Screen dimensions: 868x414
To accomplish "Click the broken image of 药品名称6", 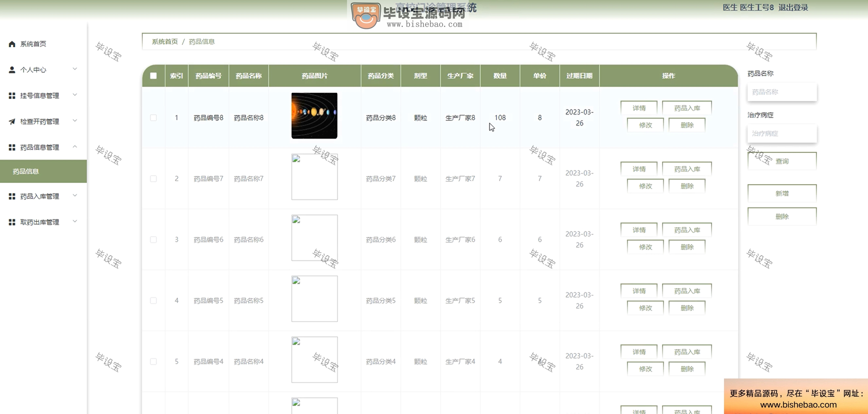I will (314, 238).
